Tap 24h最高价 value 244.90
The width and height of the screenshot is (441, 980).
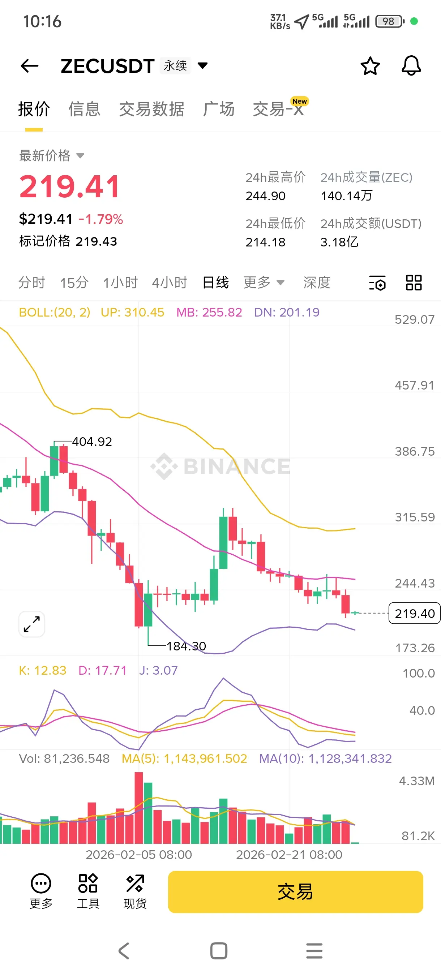[x=266, y=196]
